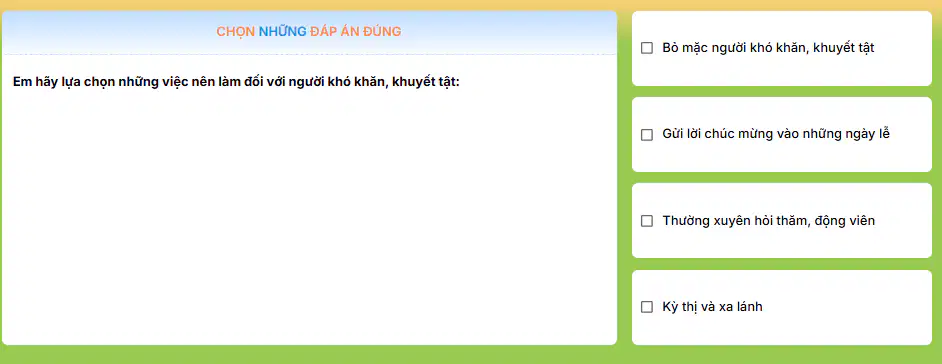The height and width of the screenshot is (364, 942).
Task: Click the answer label "Kỳ thị và xa lánh"
Action: (713, 307)
